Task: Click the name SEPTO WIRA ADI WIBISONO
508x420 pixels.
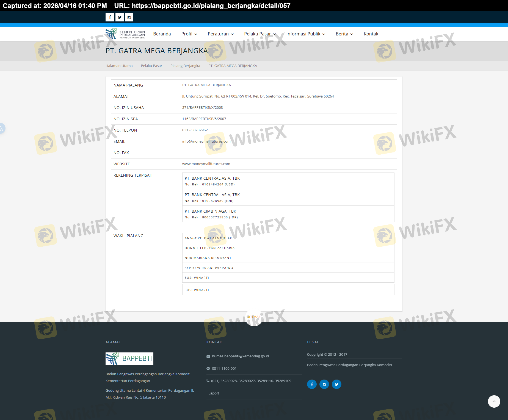Action: [x=209, y=268]
